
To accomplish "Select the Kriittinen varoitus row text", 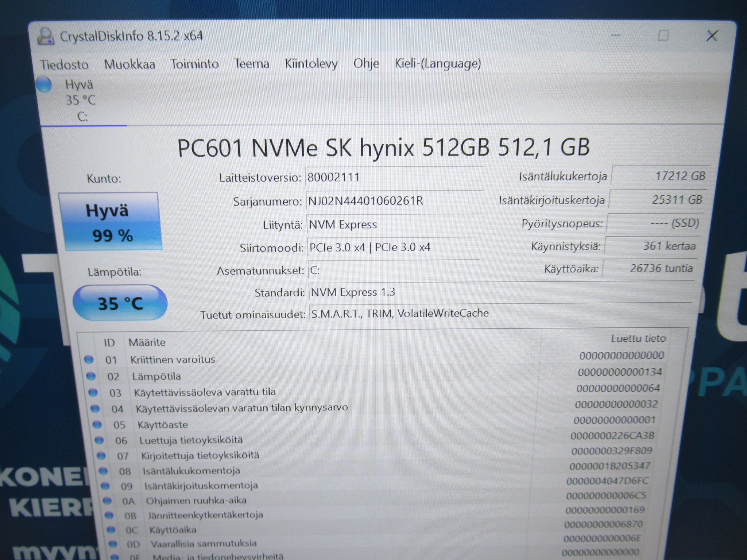I will pyautogui.click(x=173, y=359).
